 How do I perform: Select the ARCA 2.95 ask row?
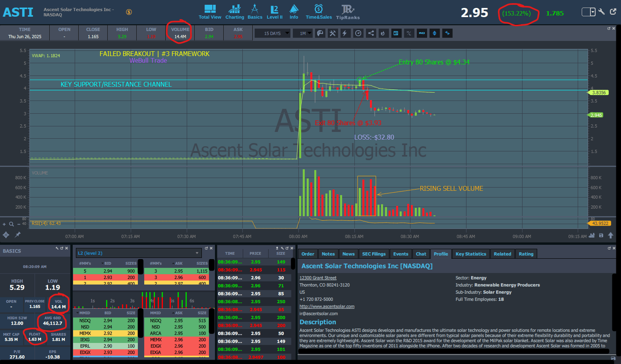(176, 333)
